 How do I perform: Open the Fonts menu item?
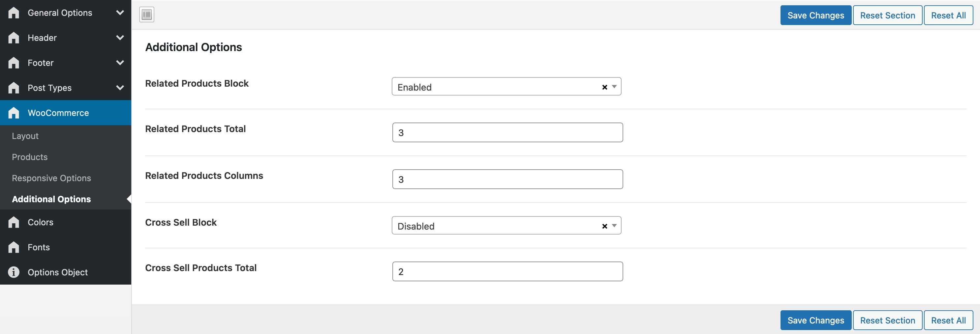(65, 247)
